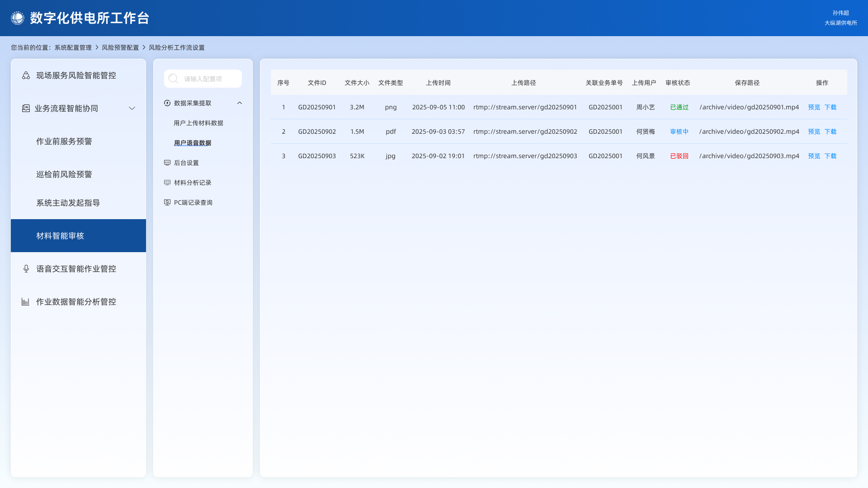The image size is (868, 488).
Task: Collapse the 数据采集提取 section arrow
Action: tap(240, 103)
